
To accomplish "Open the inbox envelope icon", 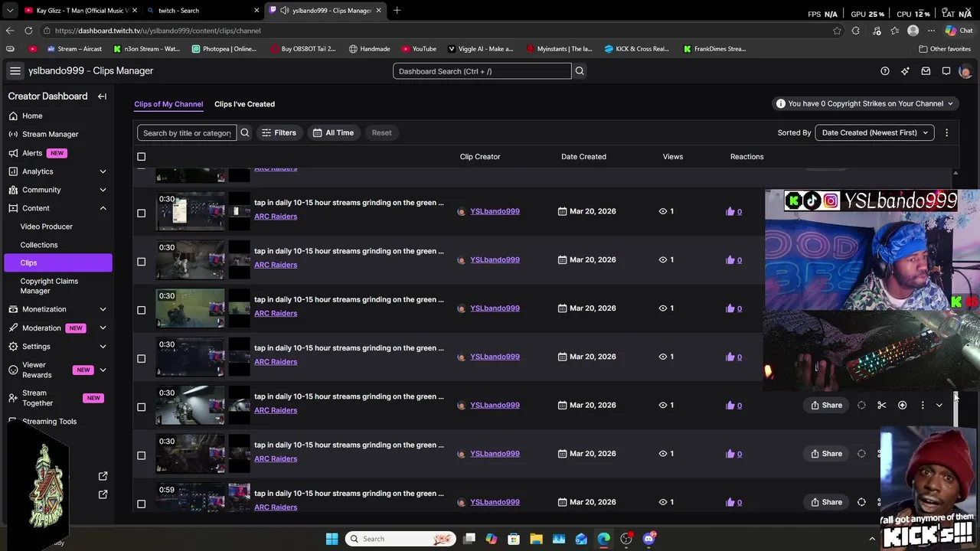I will pos(926,71).
